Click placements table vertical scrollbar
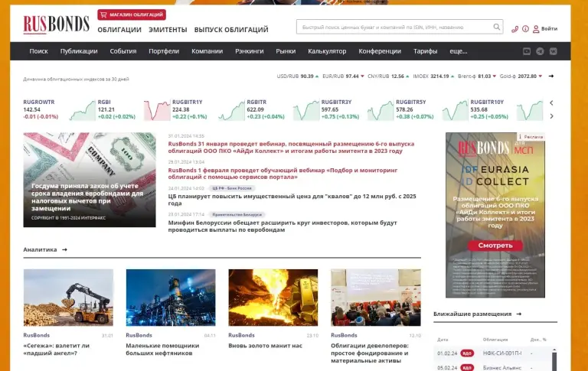Image resolution: width=588 pixels, height=371 pixels. pos(554,360)
